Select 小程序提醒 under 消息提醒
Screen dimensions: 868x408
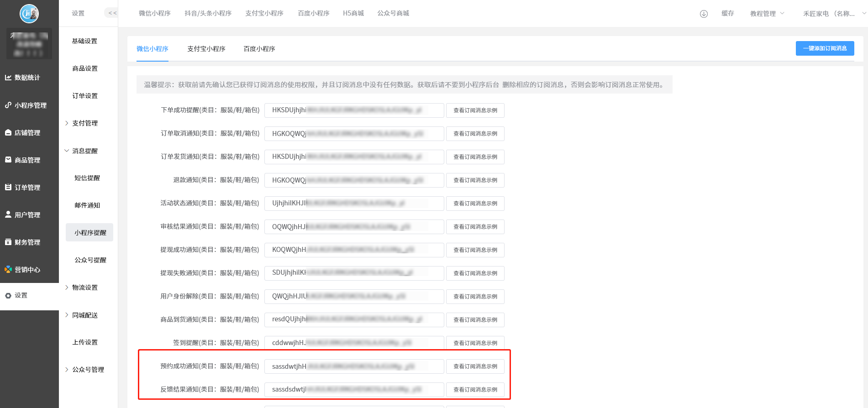tap(89, 233)
